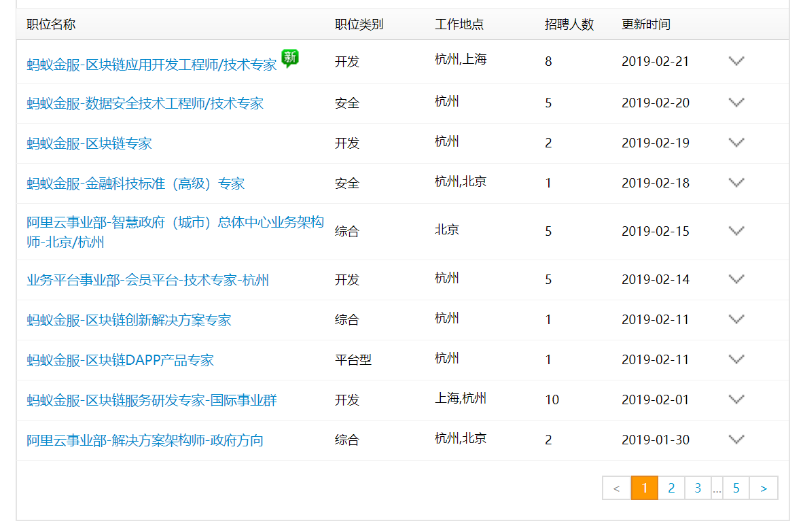Expand the 会员平台-技术专家 row chevron
The width and height of the screenshot is (803, 532).
click(736, 279)
